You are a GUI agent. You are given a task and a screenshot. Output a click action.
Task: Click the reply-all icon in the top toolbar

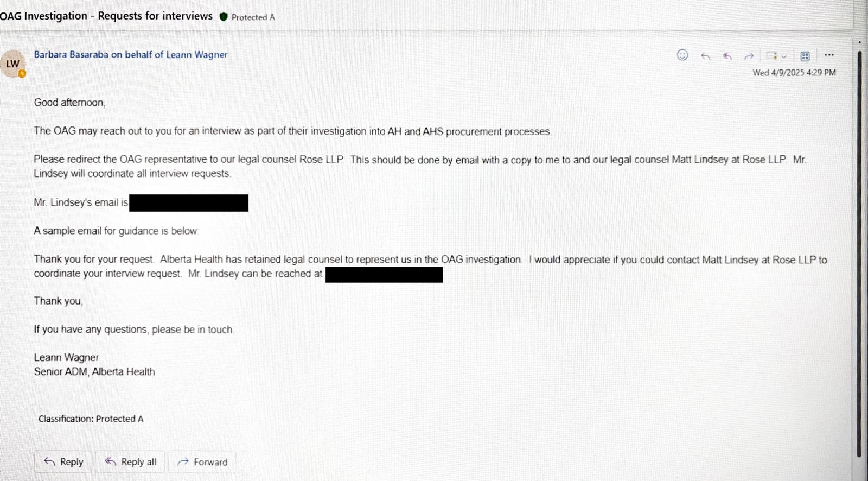tap(727, 56)
